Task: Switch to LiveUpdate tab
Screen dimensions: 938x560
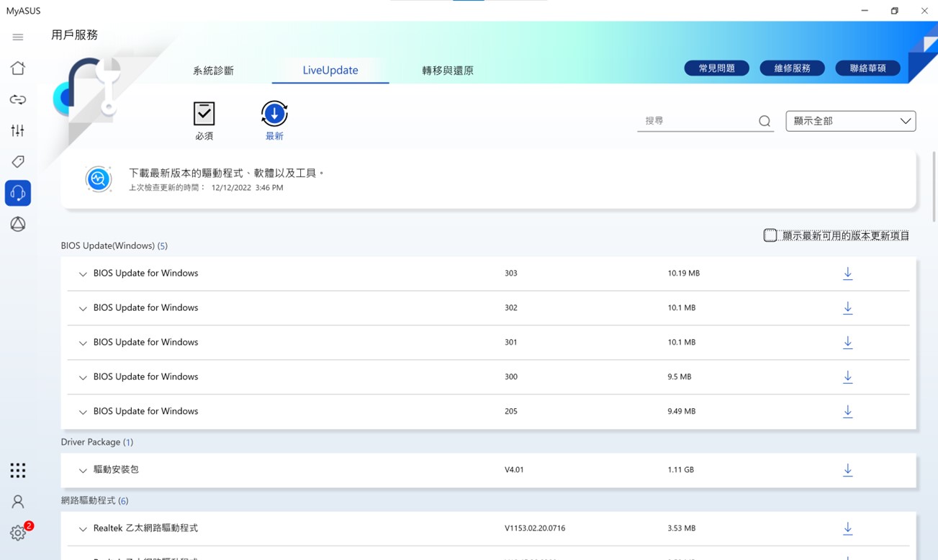Action: pyautogui.click(x=330, y=71)
